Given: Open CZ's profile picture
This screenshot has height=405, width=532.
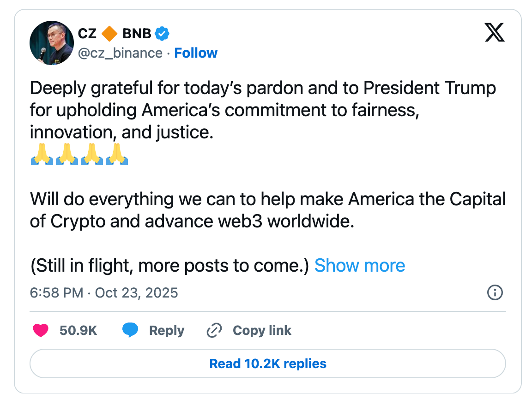Looking at the screenshot, I should pos(51,42).
